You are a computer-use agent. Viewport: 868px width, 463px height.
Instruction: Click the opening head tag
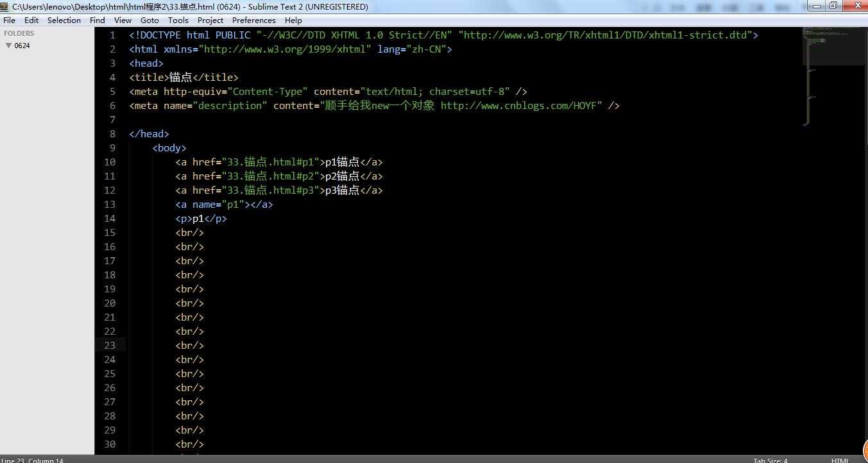point(146,63)
